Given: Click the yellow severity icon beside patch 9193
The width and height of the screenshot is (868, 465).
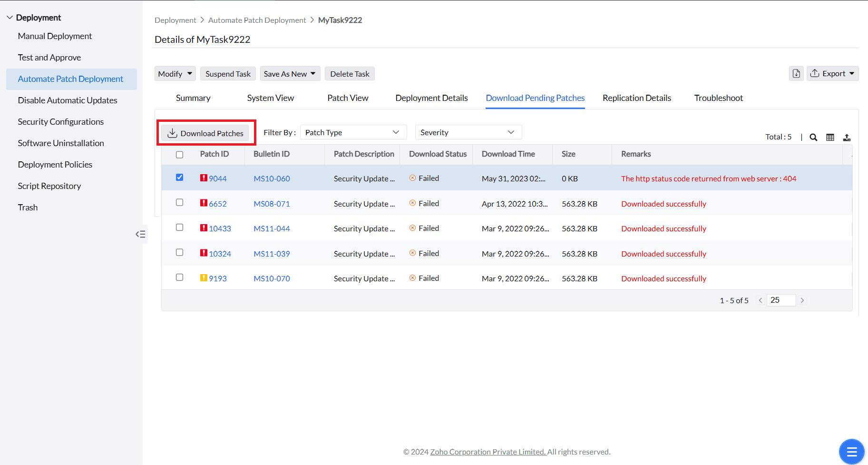Looking at the screenshot, I should point(203,277).
